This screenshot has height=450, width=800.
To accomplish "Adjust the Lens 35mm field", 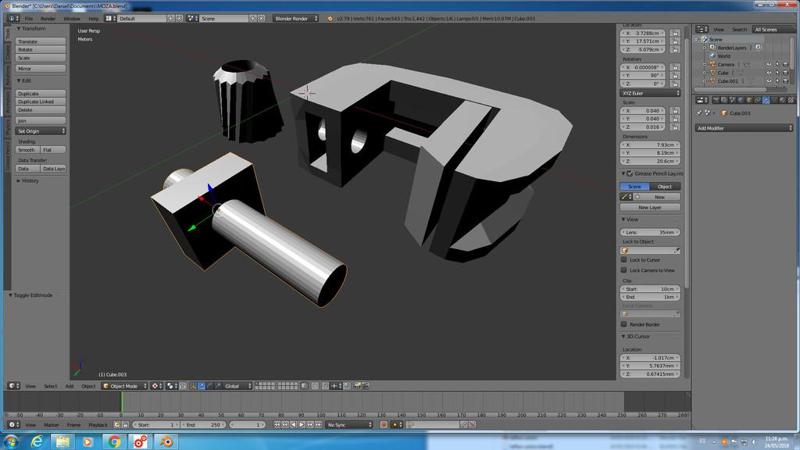I will (x=650, y=232).
